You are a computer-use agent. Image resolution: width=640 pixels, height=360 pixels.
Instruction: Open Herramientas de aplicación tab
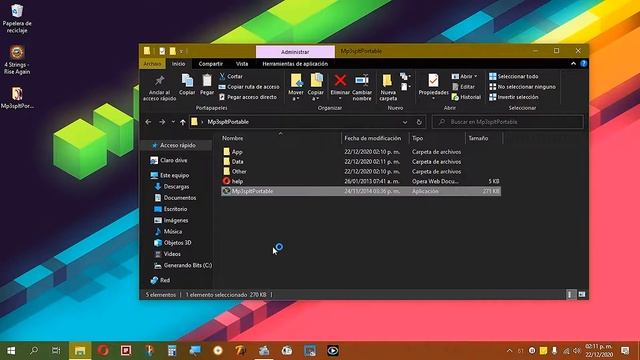[x=295, y=64]
